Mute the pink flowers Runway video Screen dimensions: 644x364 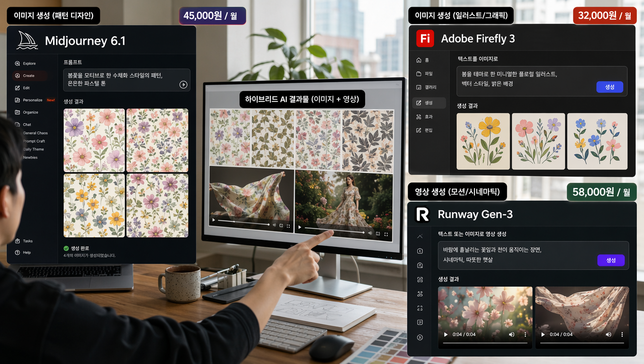(511, 335)
